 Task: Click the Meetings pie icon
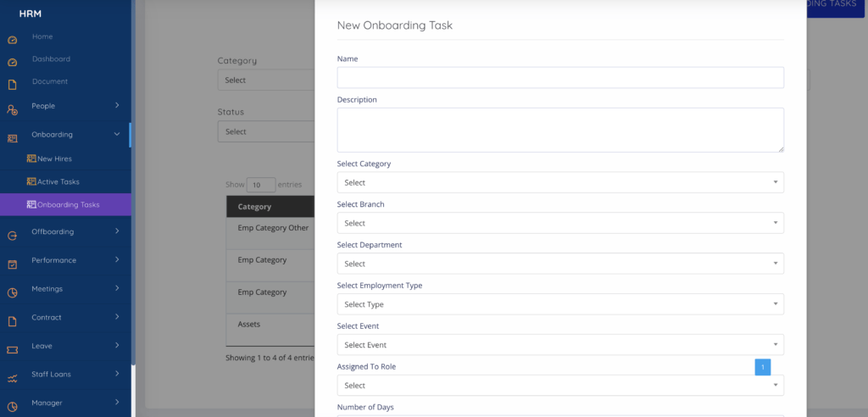[x=12, y=293]
